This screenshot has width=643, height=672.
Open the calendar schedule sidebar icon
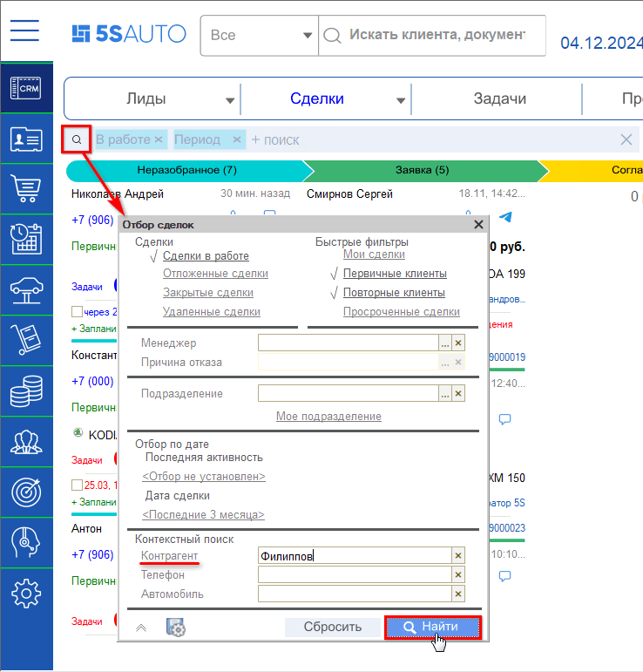point(26,239)
